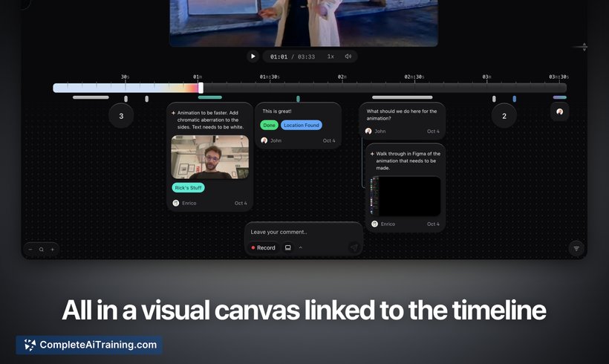
Task: Select the green range marker after 01m
Action: click(210, 97)
